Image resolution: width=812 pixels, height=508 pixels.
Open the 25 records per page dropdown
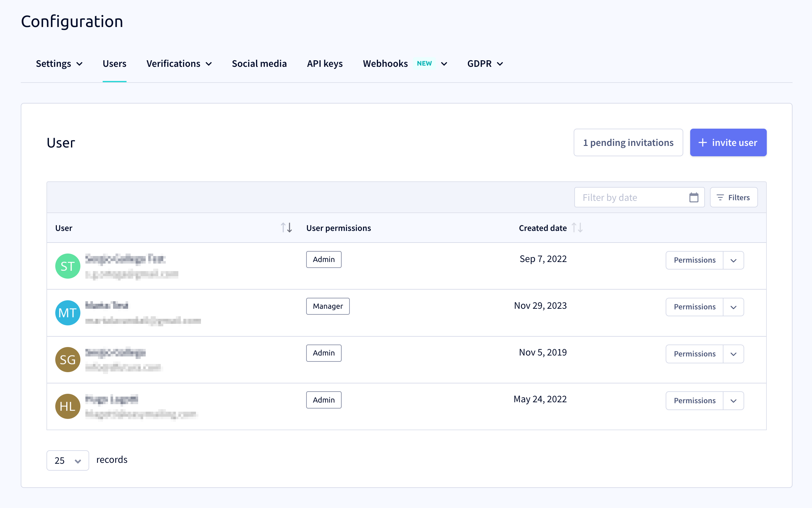click(x=68, y=460)
